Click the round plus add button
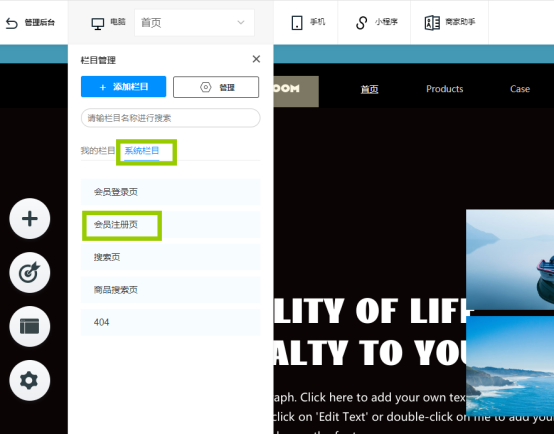 point(30,218)
